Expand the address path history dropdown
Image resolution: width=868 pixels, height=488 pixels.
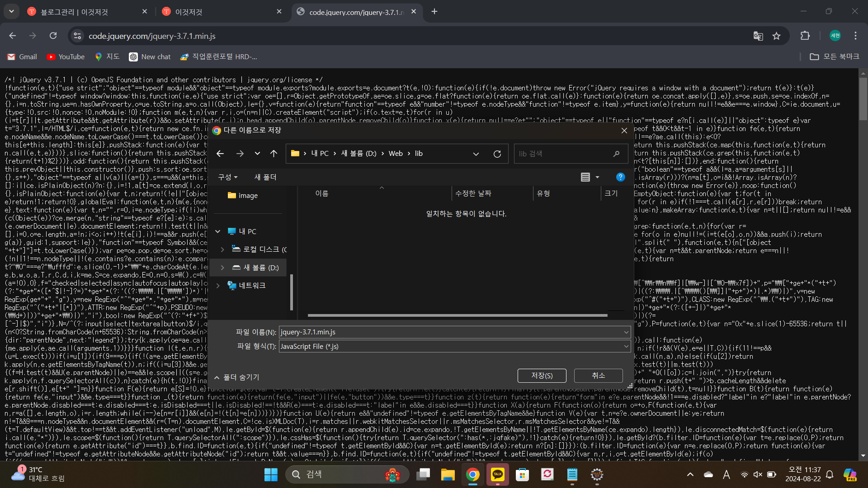pyautogui.click(x=476, y=154)
